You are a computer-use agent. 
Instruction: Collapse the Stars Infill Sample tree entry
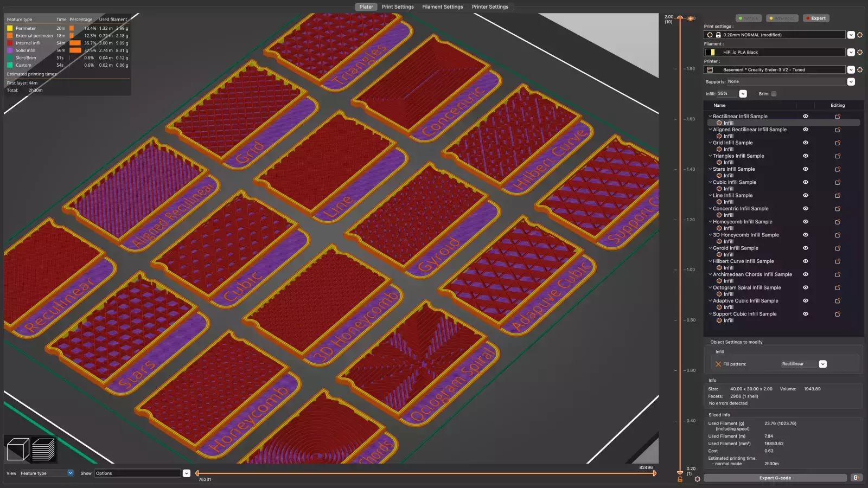[x=711, y=169]
